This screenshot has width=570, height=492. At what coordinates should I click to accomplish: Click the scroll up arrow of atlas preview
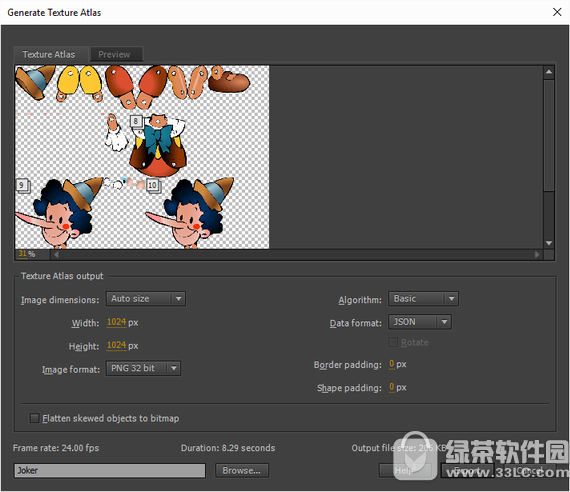[x=549, y=72]
